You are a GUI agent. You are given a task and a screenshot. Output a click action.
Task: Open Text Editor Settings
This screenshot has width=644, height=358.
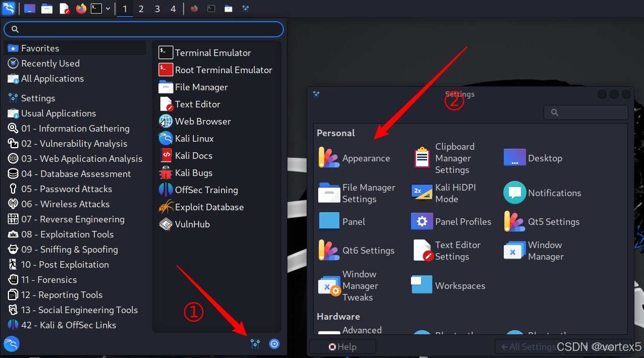click(x=447, y=250)
